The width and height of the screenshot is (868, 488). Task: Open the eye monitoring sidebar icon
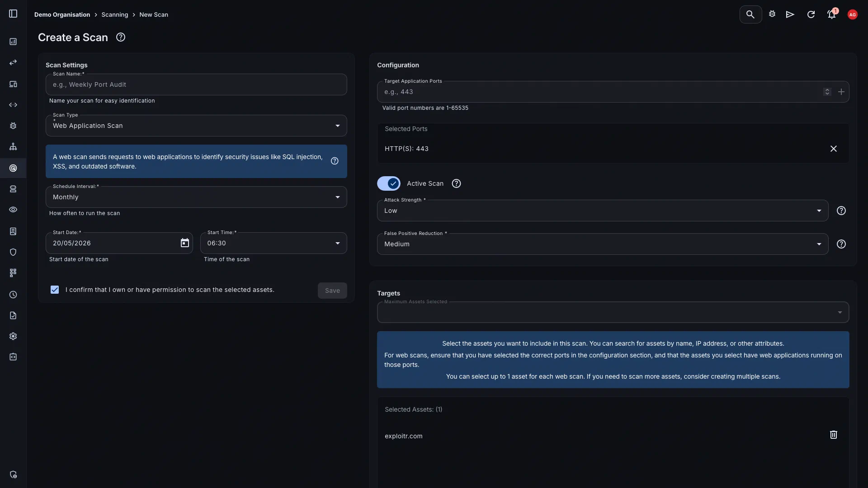[x=13, y=210]
